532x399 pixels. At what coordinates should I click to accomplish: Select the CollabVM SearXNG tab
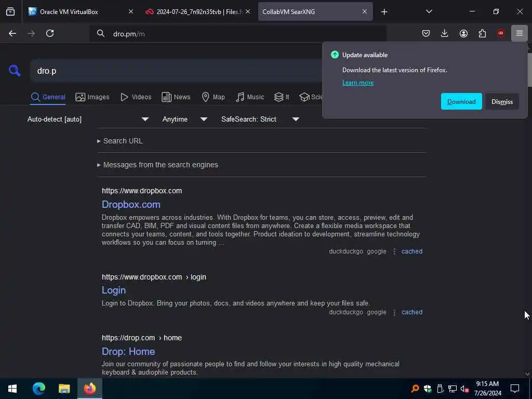pyautogui.click(x=315, y=11)
